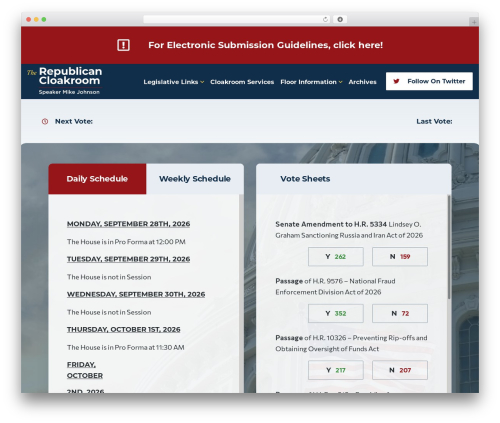This screenshot has width=500, height=423.
Task: Switch to the Daily Schedule tab
Action: point(97,179)
